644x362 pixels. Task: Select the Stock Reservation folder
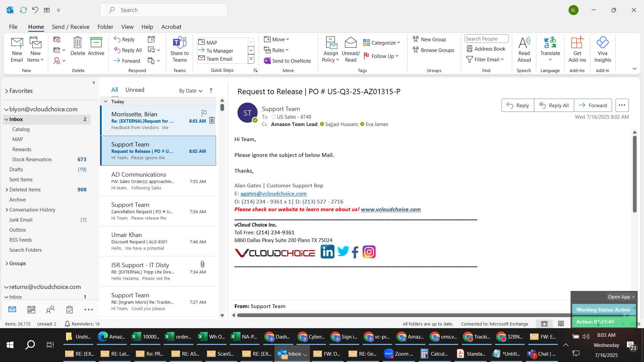[32, 160]
